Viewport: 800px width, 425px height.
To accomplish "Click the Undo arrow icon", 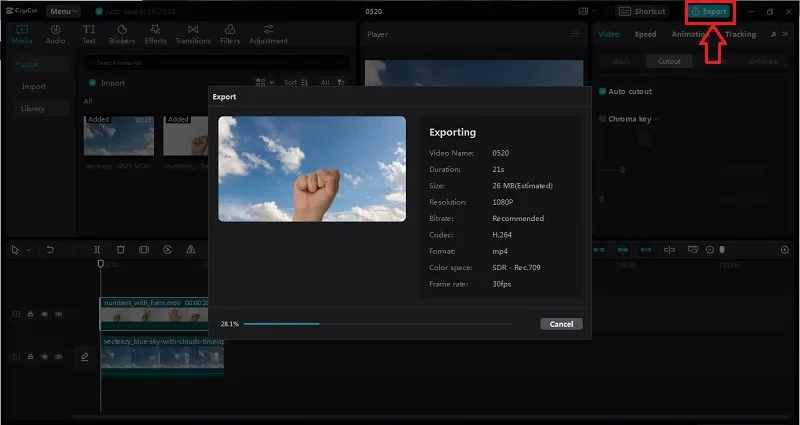I will click(50, 249).
